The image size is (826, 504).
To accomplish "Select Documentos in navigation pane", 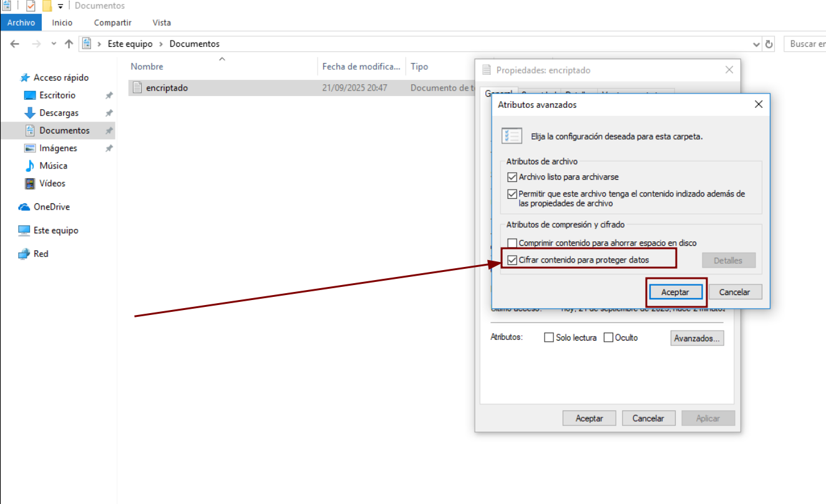I will (64, 130).
